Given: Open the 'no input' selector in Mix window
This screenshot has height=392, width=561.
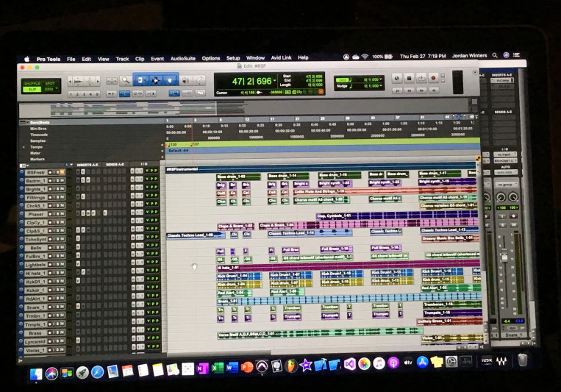Looking at the screenshot, I should [x=505, y=154].
